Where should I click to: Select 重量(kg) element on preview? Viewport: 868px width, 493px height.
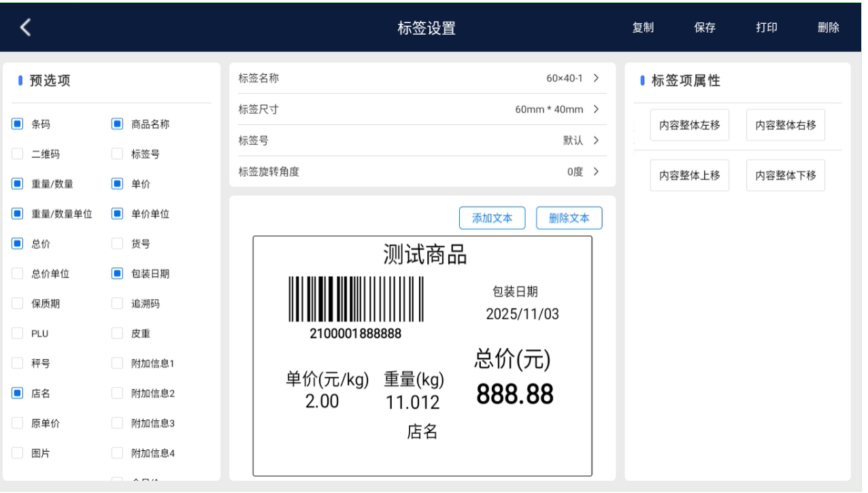coord(414,379)
